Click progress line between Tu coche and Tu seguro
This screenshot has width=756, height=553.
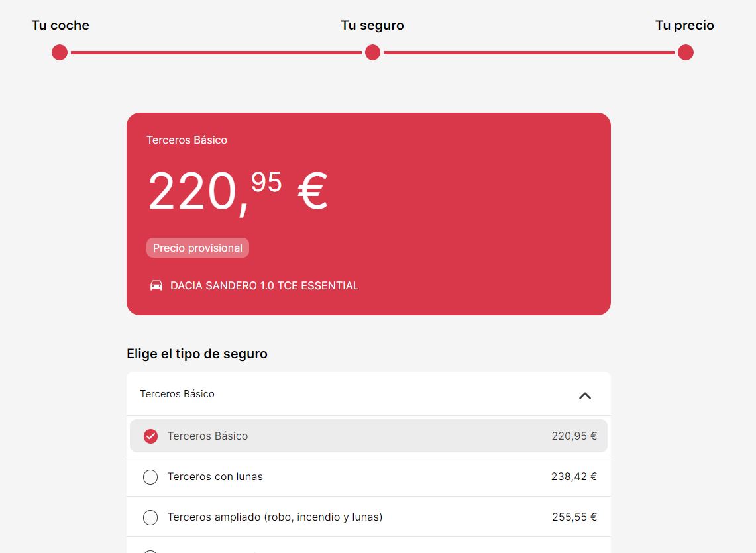[216, 52]
